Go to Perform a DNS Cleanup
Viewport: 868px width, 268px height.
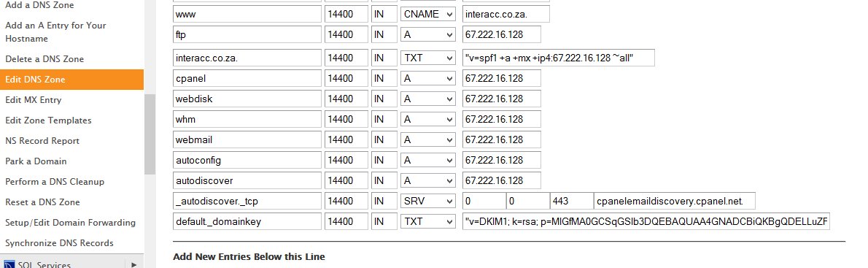coord(55,182)
